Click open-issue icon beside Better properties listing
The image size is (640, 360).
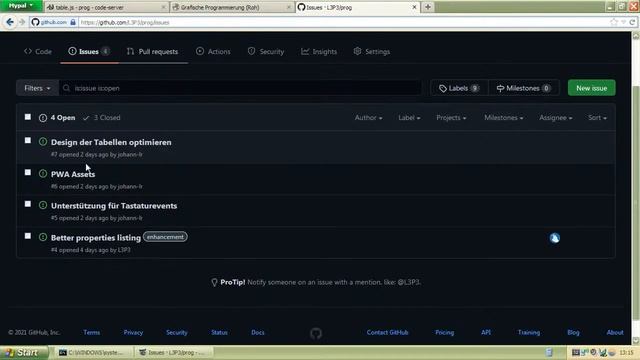coord(43,237)
